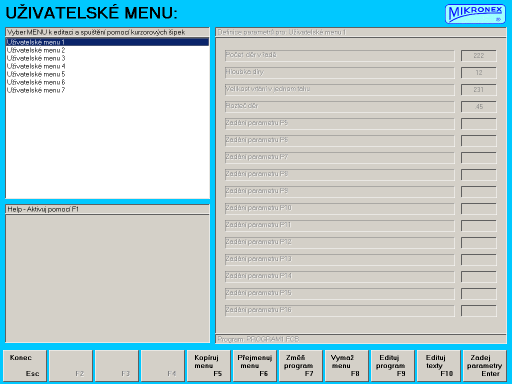This screenshot has width=512, height=384.
Task: Click the disabled F2 button
Action: click(71, 366)
